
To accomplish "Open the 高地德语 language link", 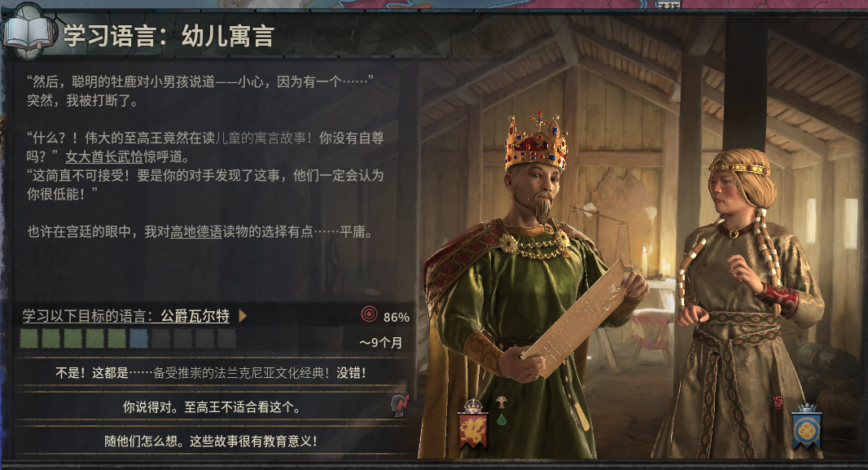I will point(196,231).
